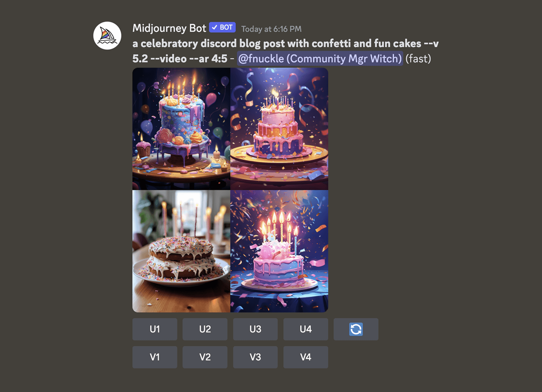The image size is (542, 392).
Task: Create variations of image one with V1
Action: click(x=155, y=357)
